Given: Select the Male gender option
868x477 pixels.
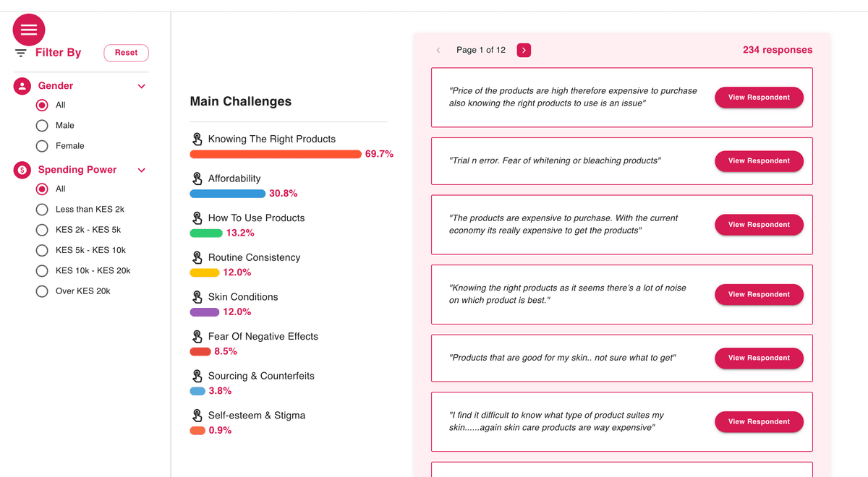Looking at the screenshot, I should [x=42, y=125].
